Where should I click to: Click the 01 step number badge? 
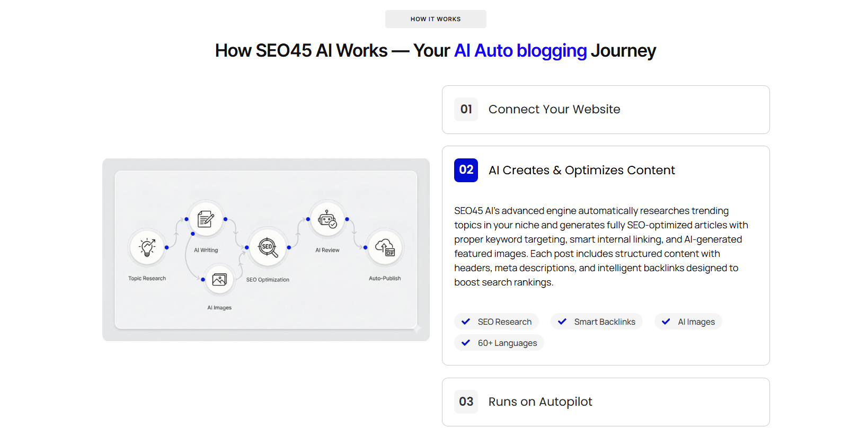(466, 109)
